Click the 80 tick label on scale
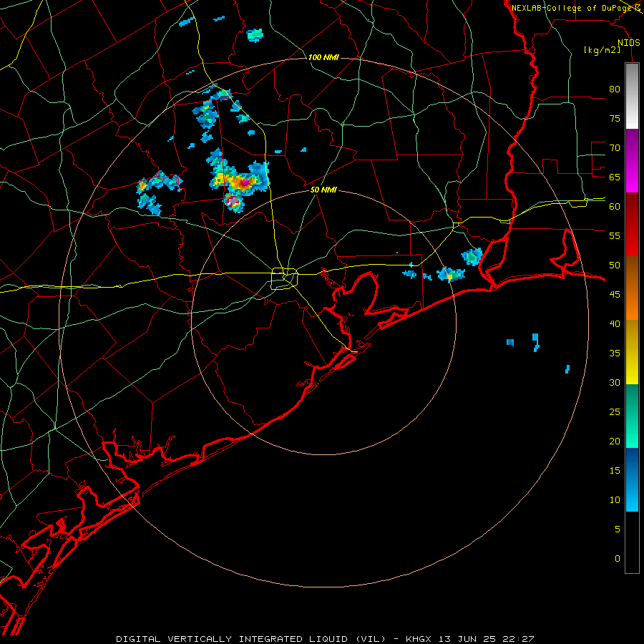 pyautogui.click(x=615, y=89)
